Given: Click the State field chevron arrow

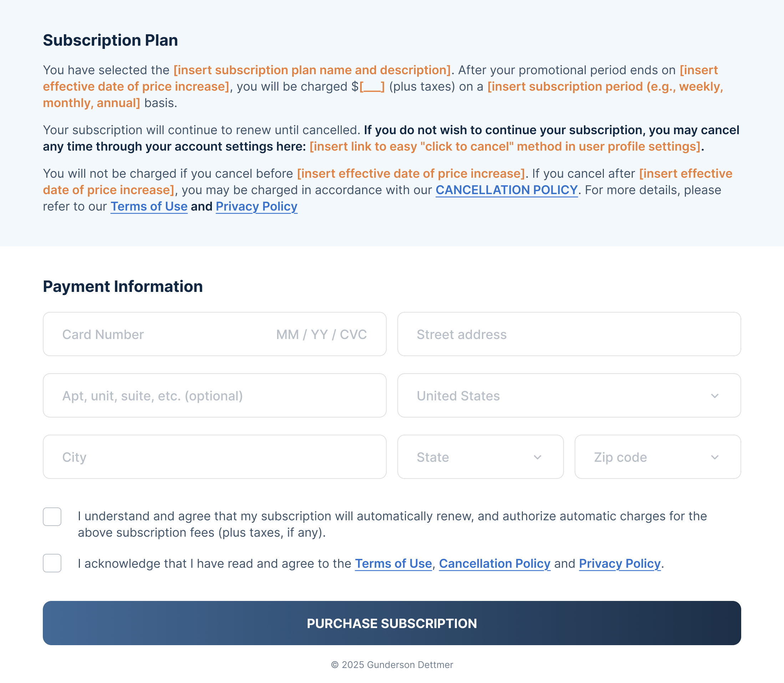Looking at the screenshot, I should (x=538, y=457).
